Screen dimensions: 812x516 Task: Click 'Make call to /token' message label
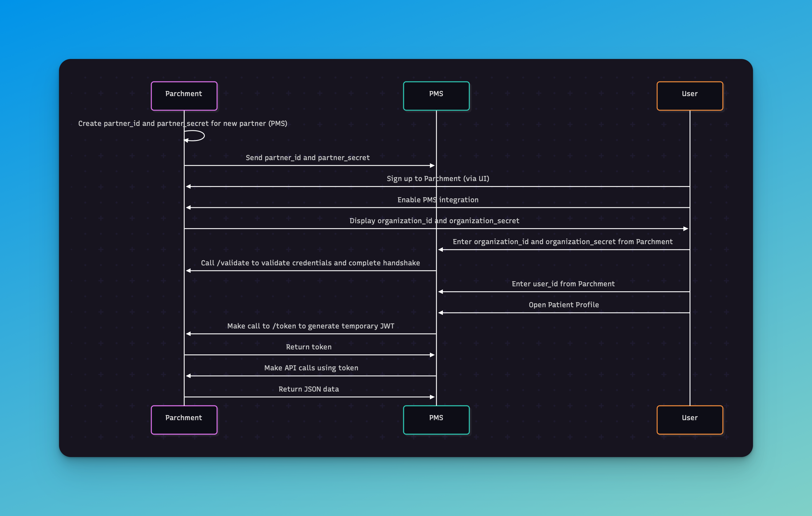pyautogui.click(x=310, y=326)
